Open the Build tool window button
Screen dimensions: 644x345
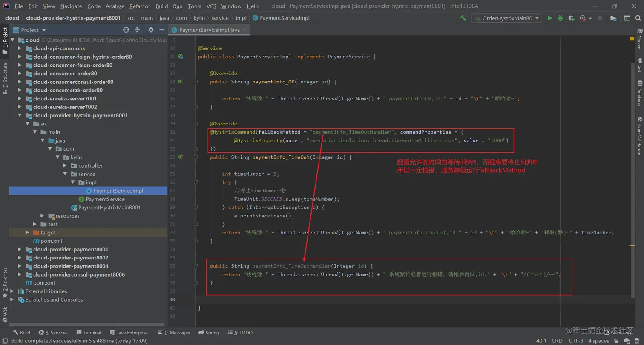point(21,333)
